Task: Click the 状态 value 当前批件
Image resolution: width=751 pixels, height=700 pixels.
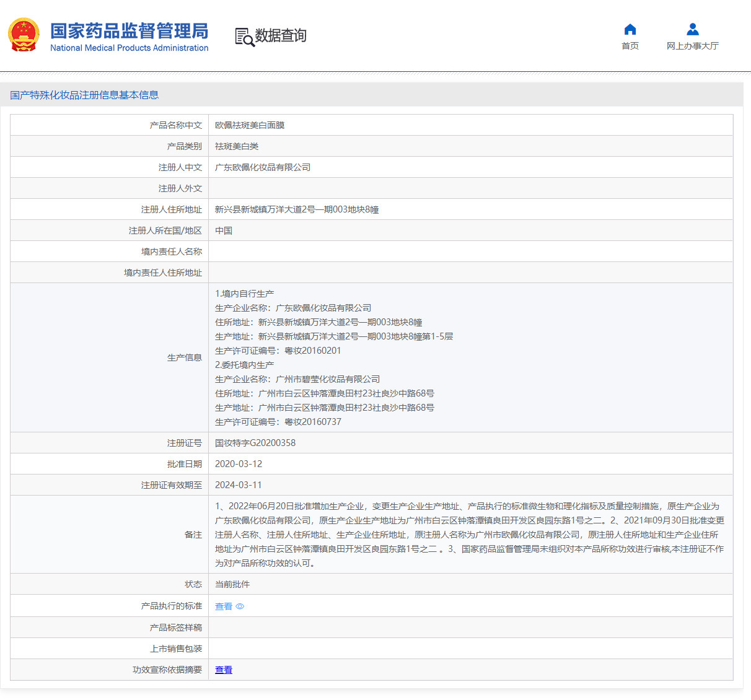Action: pyautogui.click(x=230, y=584)
